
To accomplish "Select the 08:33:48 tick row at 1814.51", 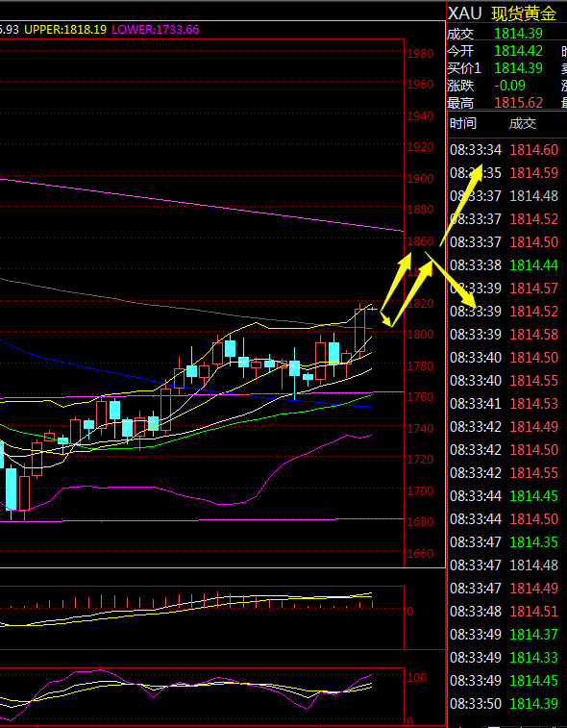I will [505, 612].
